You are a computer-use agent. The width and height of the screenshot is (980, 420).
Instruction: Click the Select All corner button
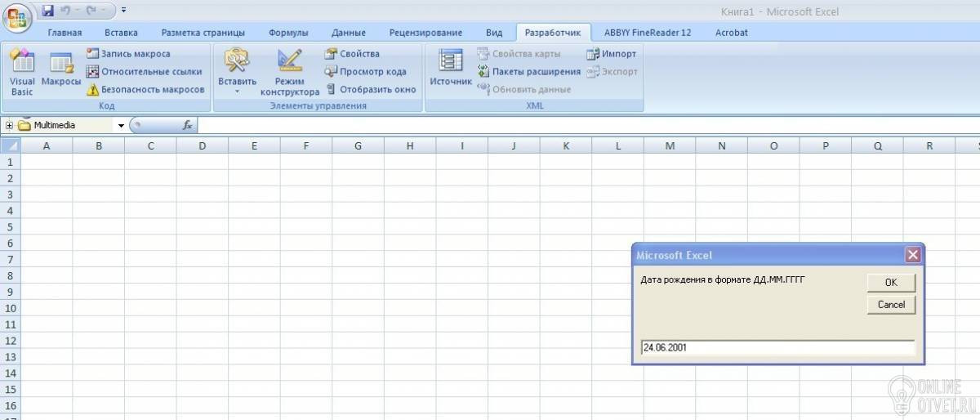point(10,145)
